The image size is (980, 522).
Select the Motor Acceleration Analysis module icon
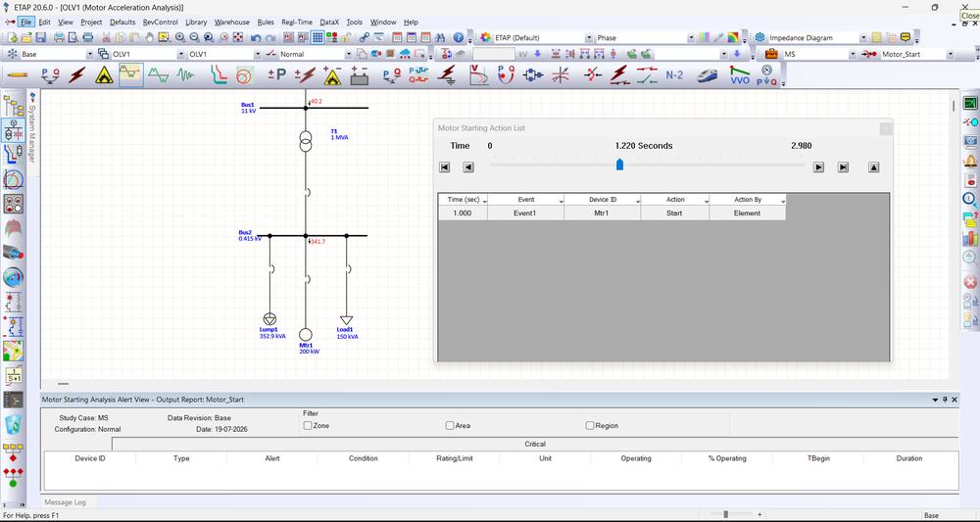click(x=131, y=75)
